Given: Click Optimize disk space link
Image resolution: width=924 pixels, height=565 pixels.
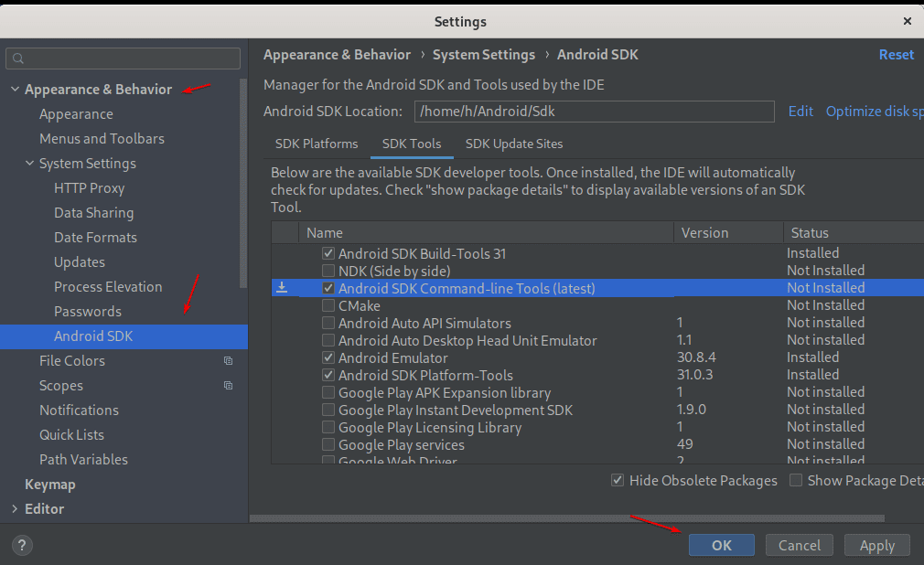Looking at the screenshot, I should pyautogui.click(x=875, y=112).
